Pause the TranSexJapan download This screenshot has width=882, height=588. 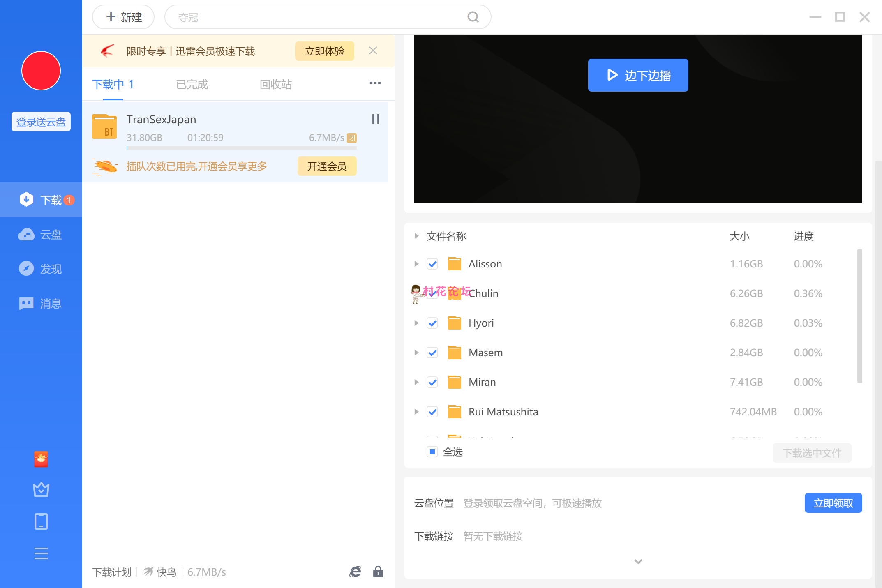pos(375,119)
